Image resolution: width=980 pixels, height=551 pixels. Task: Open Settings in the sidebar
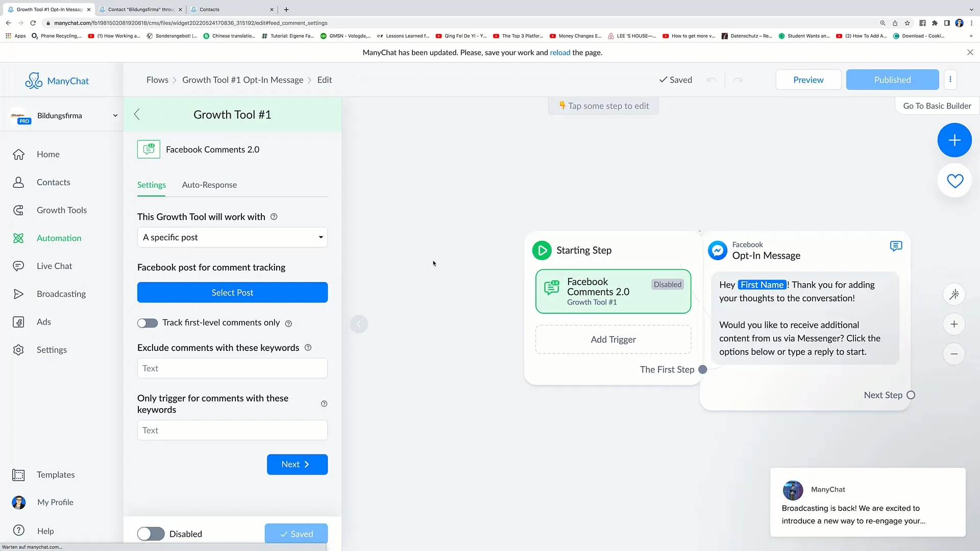tap(52, 350)
